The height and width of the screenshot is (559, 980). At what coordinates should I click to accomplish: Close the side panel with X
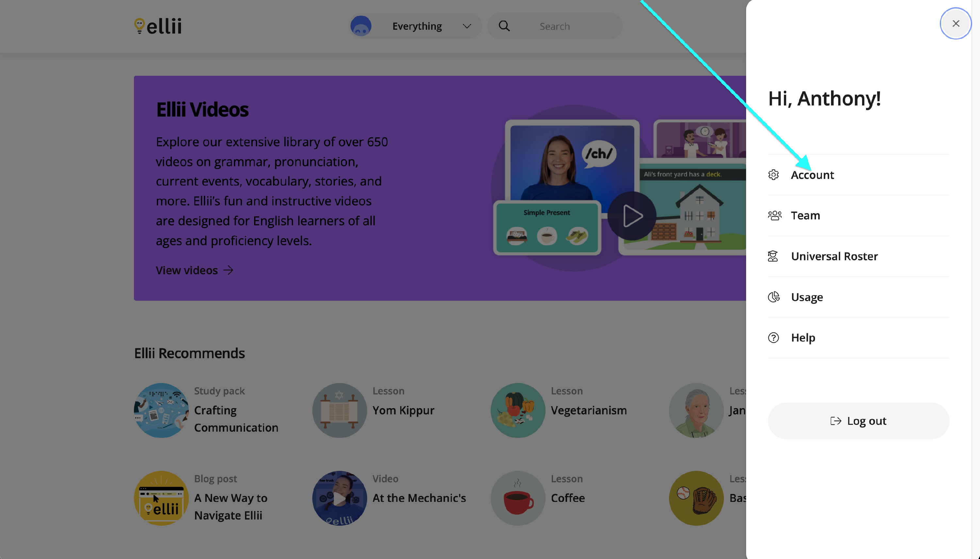955,24
